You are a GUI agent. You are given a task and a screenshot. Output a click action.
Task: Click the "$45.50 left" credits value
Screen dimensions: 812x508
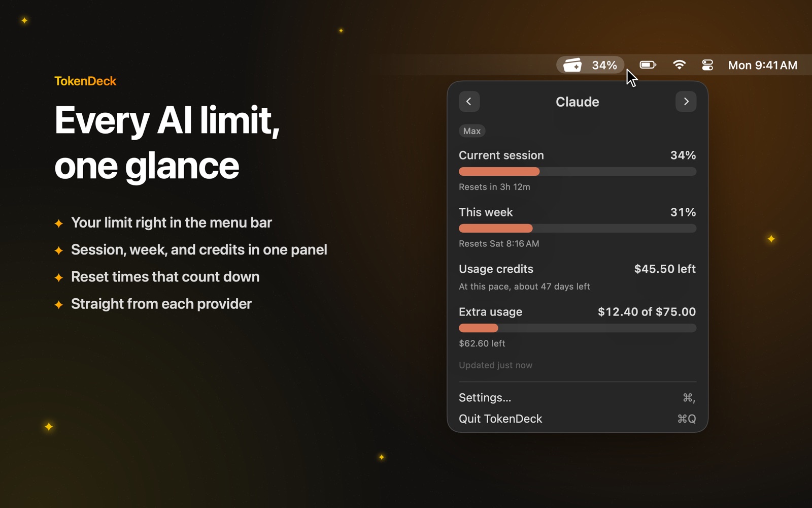[x=665, y=269]
